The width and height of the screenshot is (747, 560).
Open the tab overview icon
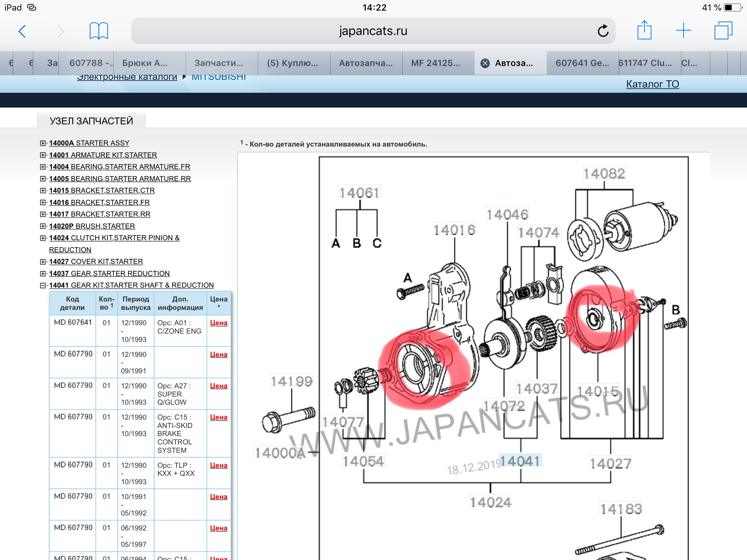click(x=723, y=31)
